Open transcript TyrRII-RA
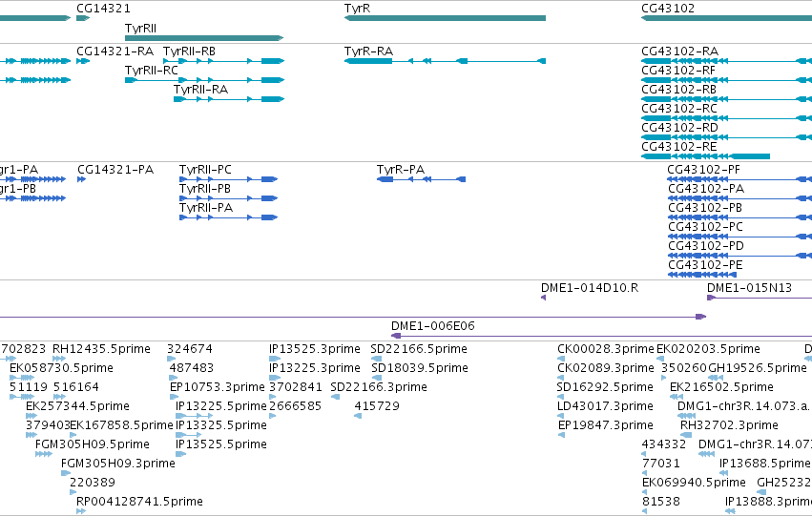This screenshot has height=516, width=812. (x=201, y=90)
